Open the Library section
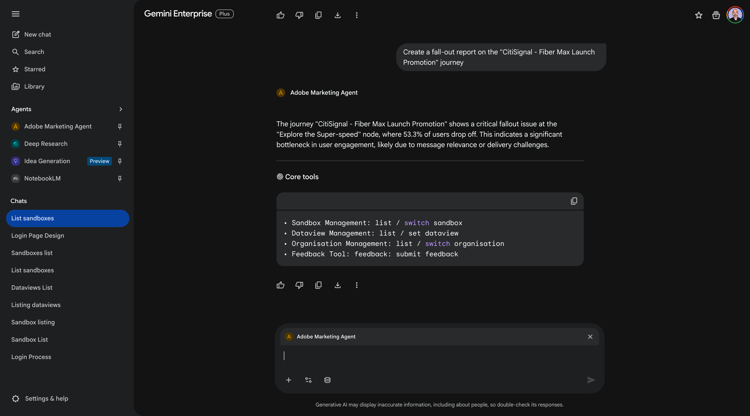Screen dimensions: 750x416 28,87
